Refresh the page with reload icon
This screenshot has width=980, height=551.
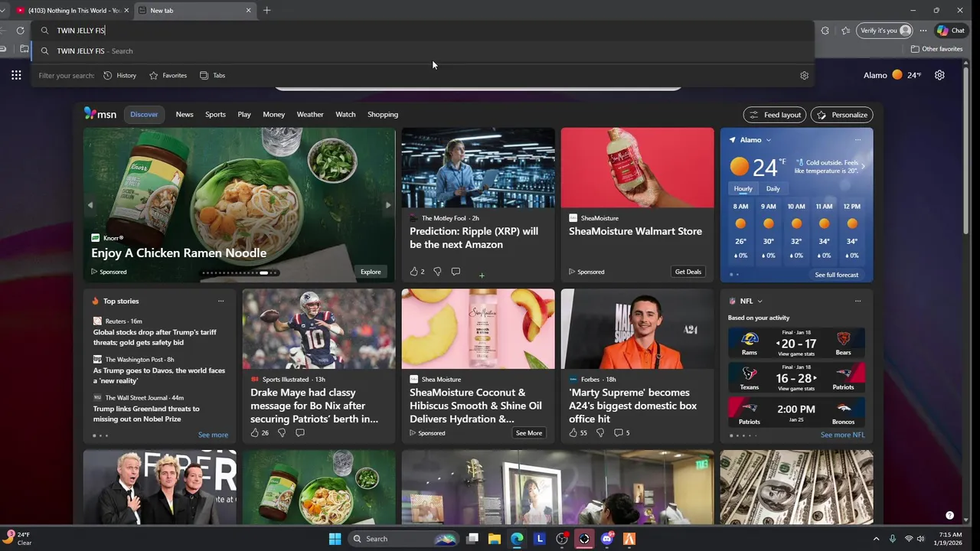(20, 31)
